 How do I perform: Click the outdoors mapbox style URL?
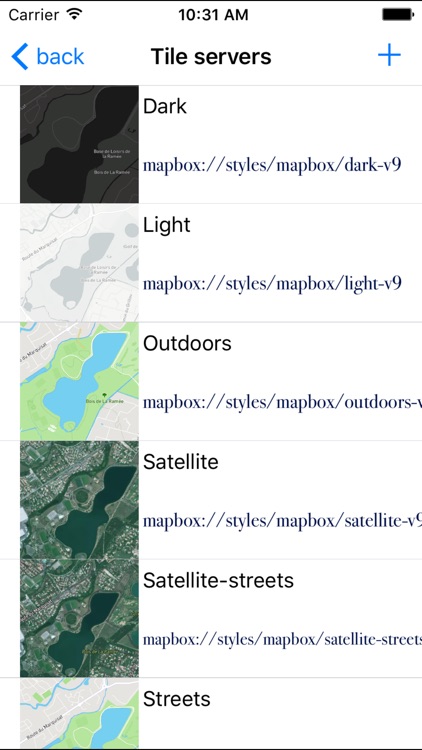click(283, 403)
